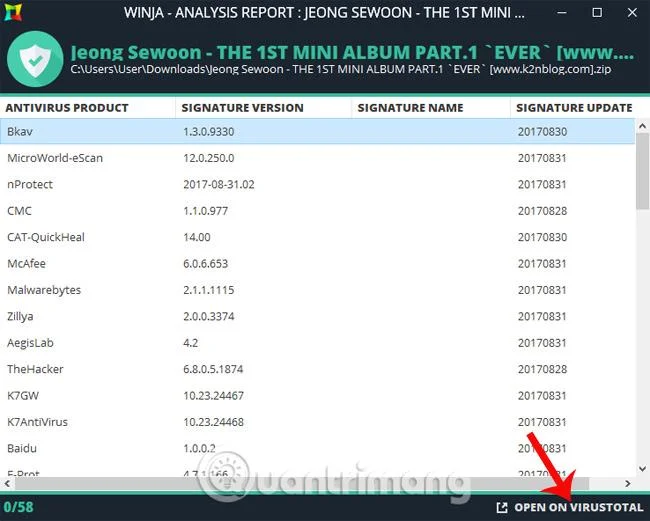This screenshot has width=650, height=521.
Task: Select the Bkav row
Action: (317, 131)
